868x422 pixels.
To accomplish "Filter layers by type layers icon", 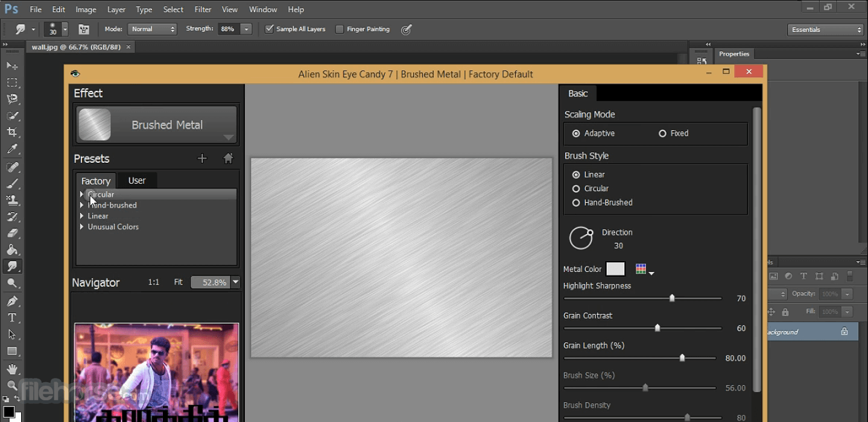I will pos(803,276).
